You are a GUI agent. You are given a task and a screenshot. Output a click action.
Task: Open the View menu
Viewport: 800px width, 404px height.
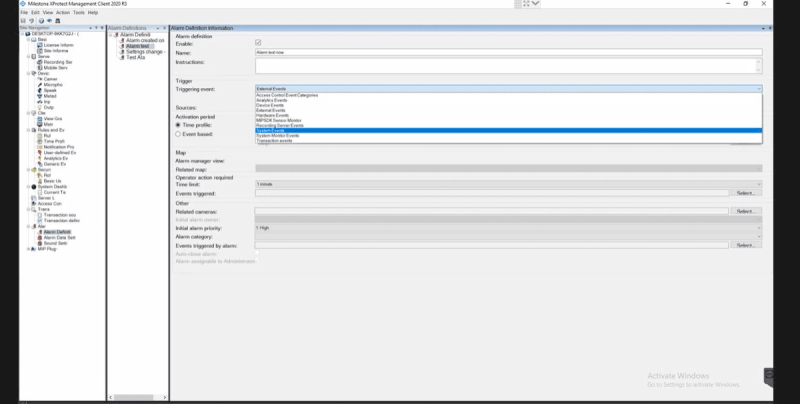47,12
